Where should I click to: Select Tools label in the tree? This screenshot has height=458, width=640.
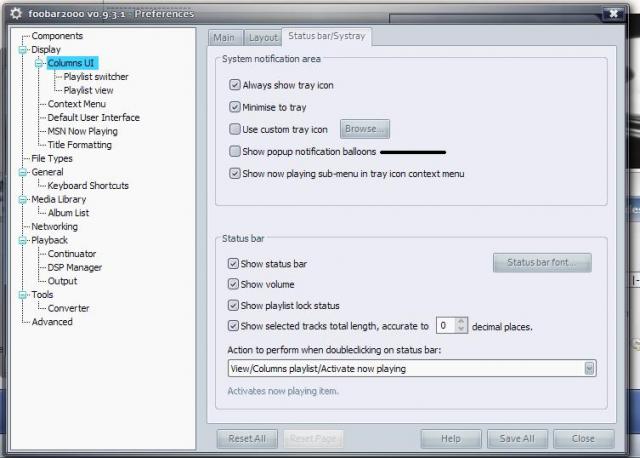pyautogui.click(x=42, y=295)
